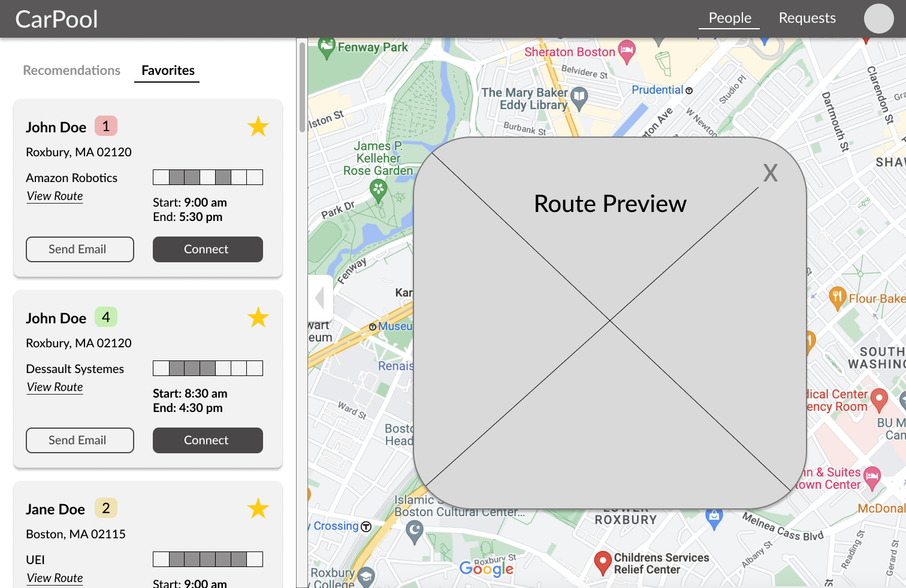Close the Route Preview popup
Image resolution: width=906 pixels, height=588 pixels.
771,173
